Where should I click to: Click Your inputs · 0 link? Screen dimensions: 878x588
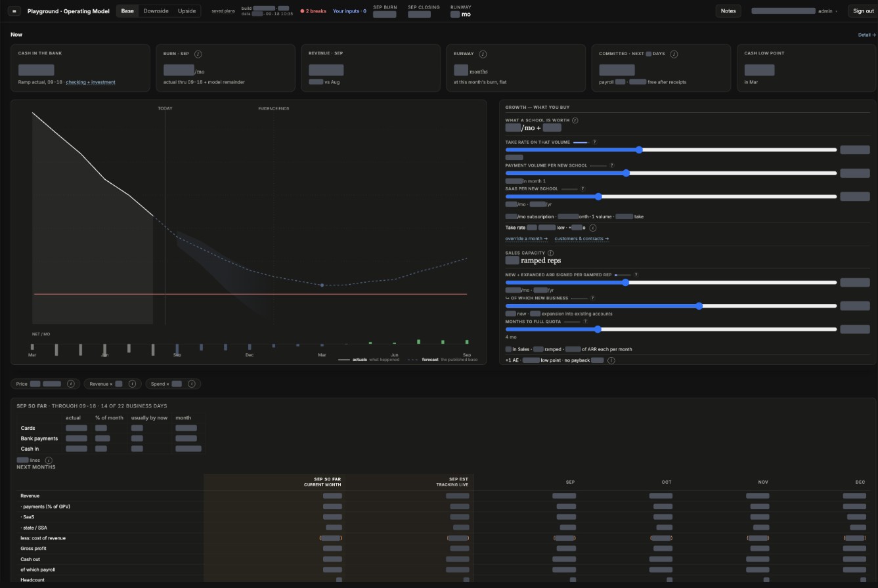coord(349,11)
